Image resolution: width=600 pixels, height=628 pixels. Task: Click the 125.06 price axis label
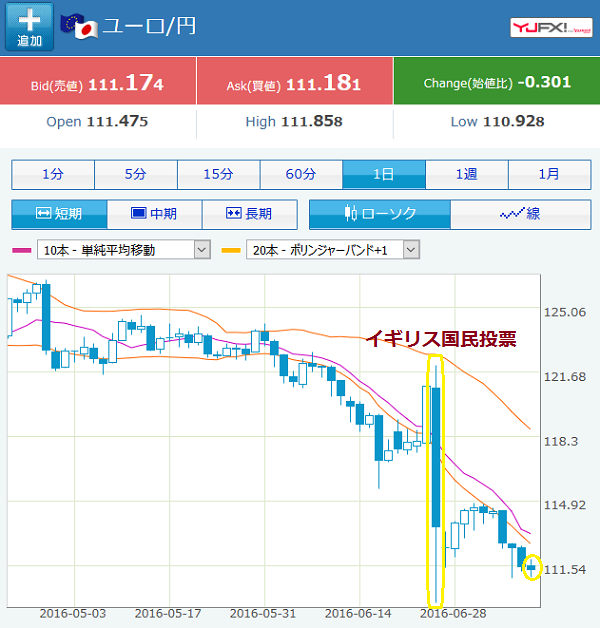coord(565,312)
